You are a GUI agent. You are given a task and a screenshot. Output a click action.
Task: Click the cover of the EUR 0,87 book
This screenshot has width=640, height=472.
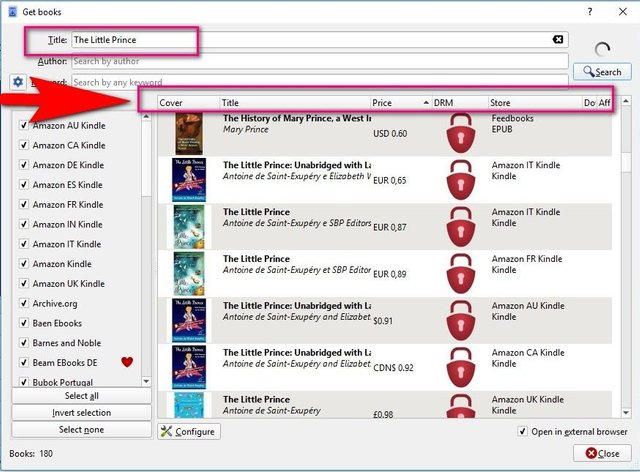(189, 227)
